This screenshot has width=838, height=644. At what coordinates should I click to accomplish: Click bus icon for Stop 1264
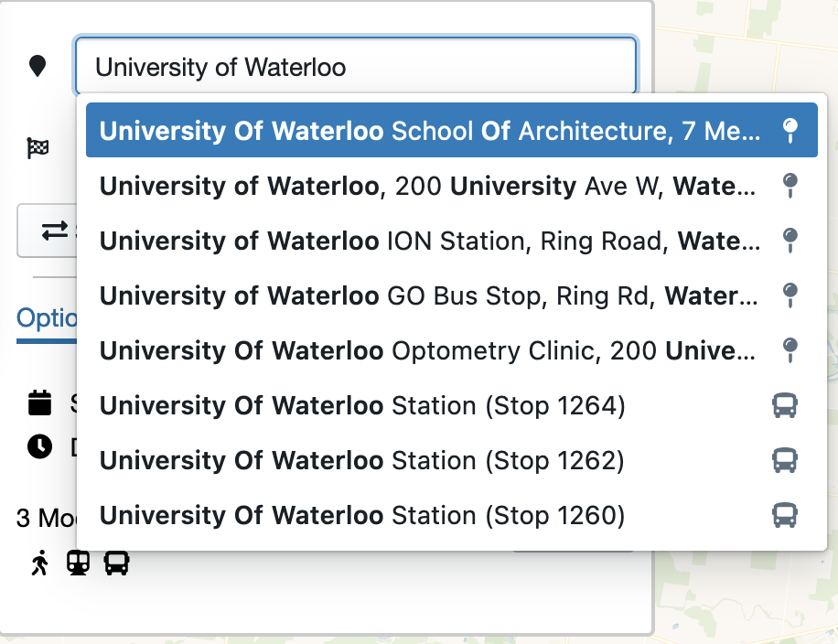(785, 405)
